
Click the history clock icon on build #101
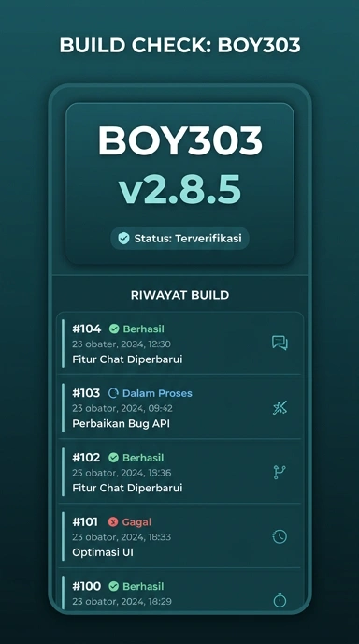280,536
